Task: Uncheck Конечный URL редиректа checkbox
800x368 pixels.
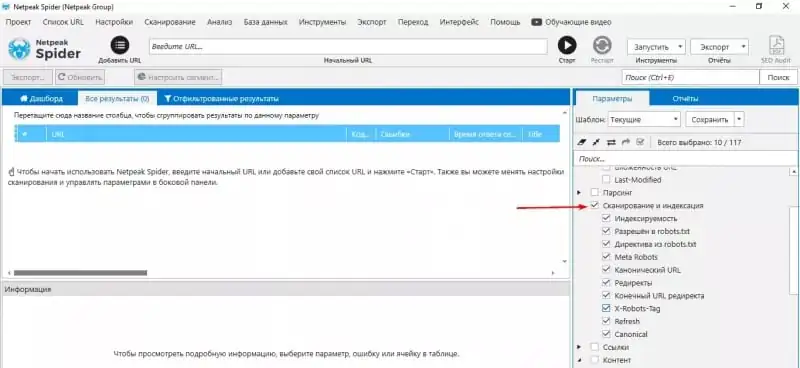Action: 606,296
